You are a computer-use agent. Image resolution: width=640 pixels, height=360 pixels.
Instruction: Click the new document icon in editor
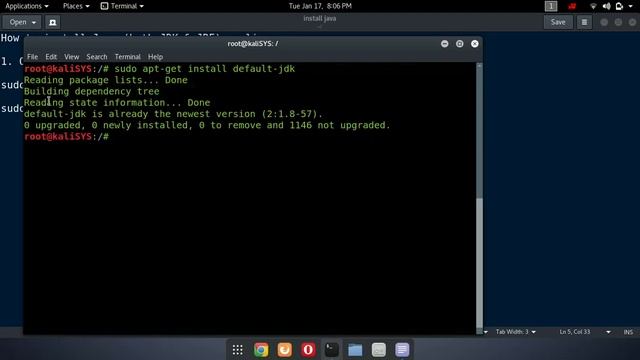(53, 22)
